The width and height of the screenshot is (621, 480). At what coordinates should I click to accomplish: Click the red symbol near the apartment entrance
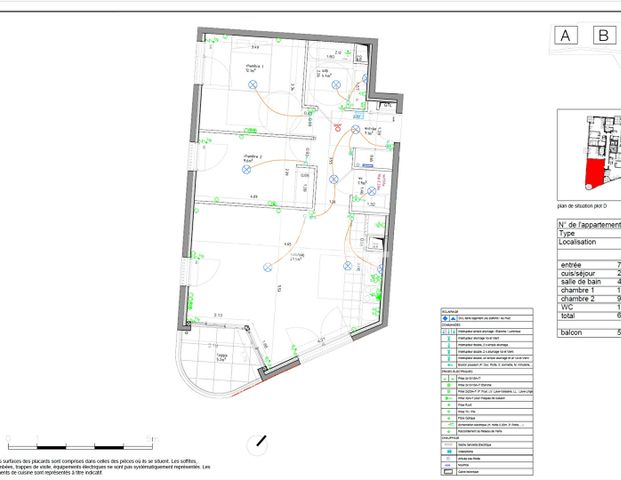click(x=338, y=127)
